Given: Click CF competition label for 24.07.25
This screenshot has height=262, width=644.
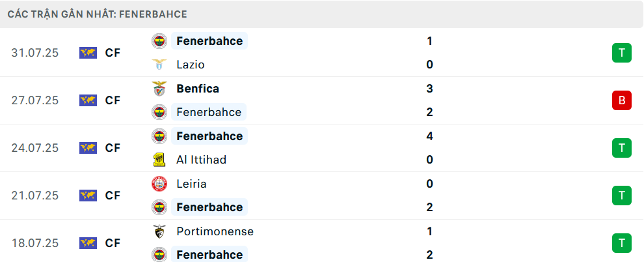Looking at the screenshot, I should click(x=113, y=148).
